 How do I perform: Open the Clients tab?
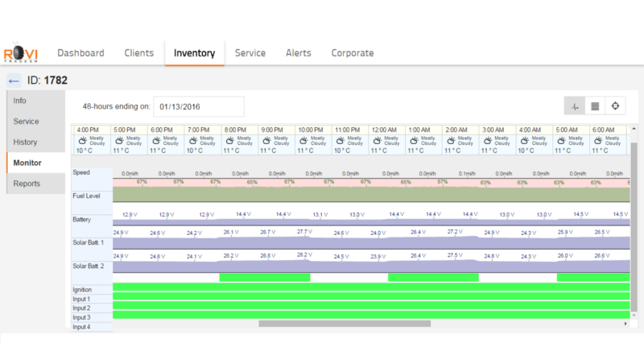[138, 53]
